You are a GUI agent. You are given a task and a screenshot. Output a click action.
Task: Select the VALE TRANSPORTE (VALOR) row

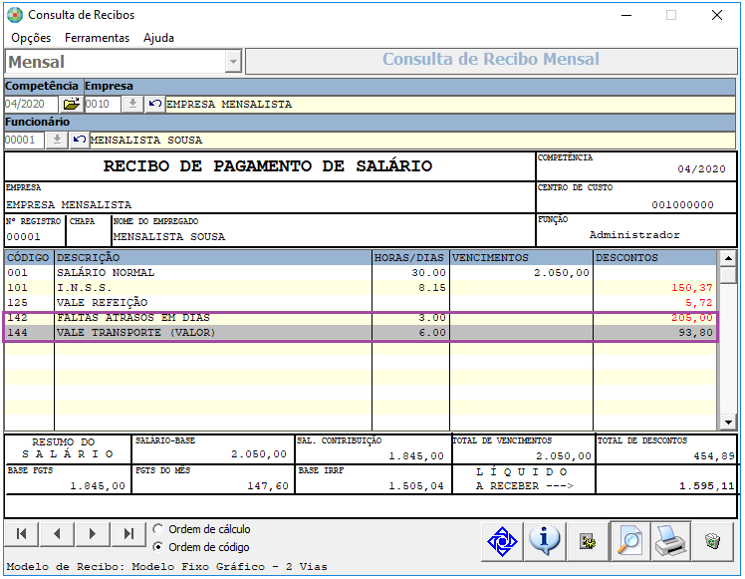coord(361,333)
